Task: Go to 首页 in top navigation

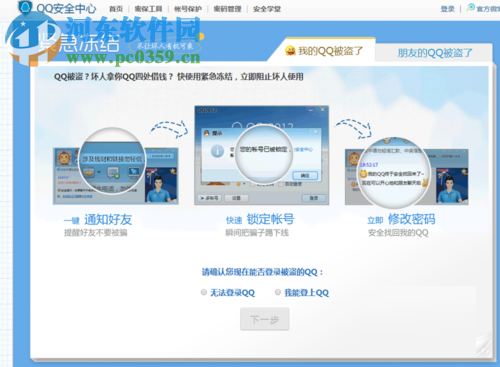Action: click(116, 9)
